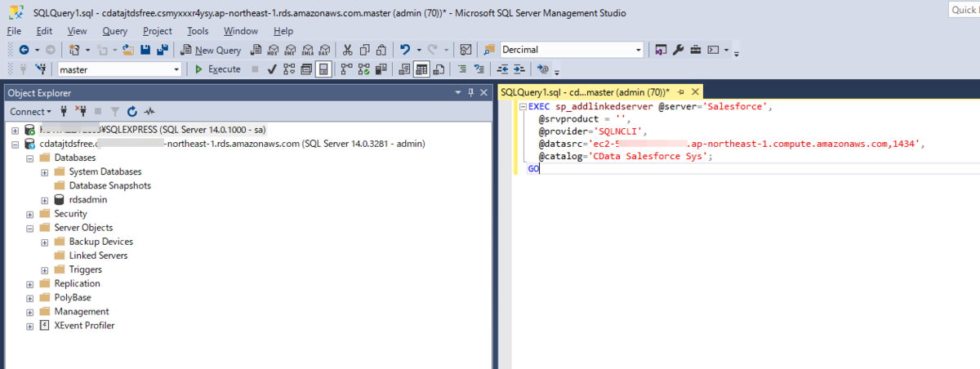Expand the Backup Devices node
This screenshot has width=980, height=369.
(x=44, y=241)
